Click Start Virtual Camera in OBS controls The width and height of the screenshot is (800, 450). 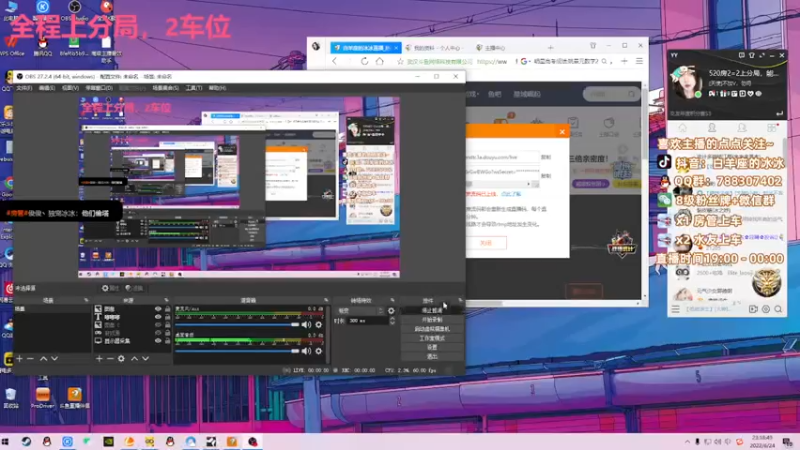coord(432,329)
